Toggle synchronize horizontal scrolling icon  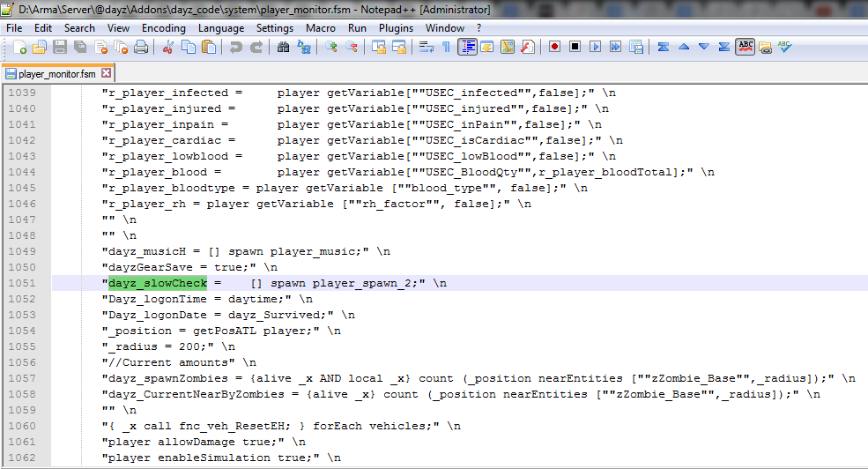click(x=399, y=48)
